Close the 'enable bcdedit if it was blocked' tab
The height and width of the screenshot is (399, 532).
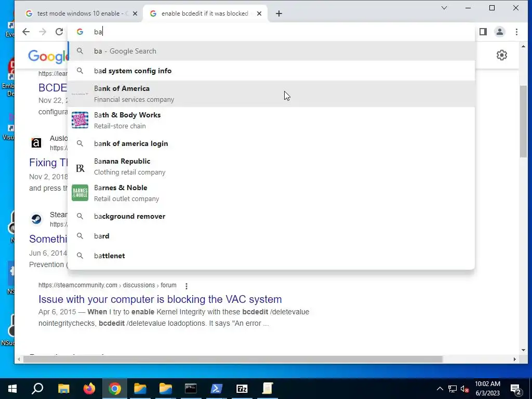pyautogui.click(x=259, y=14)
